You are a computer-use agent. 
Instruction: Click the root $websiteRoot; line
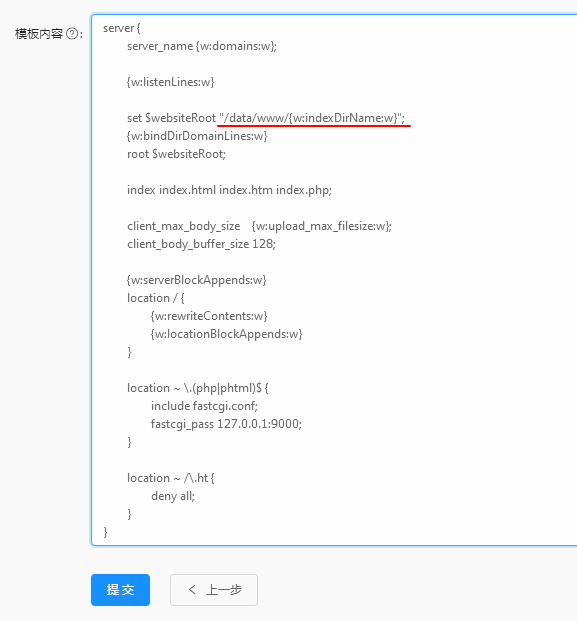(x=176, y=154)
